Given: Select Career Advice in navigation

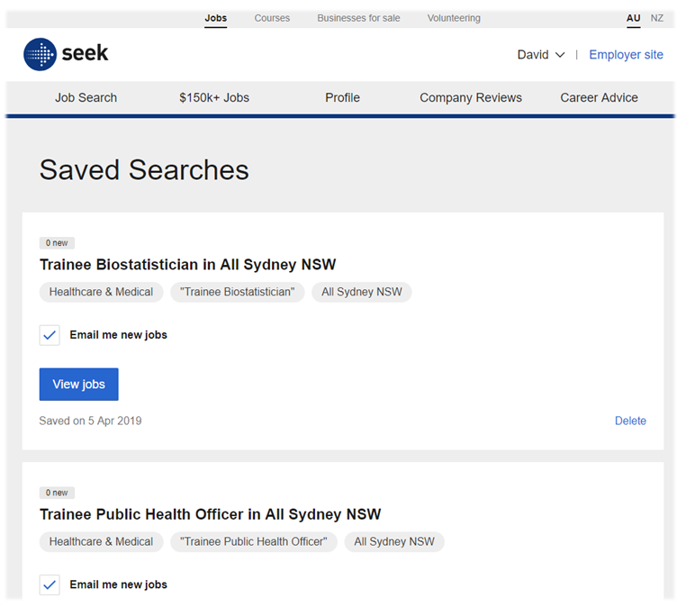Looking at the screenshot, I should pos(599,97).
